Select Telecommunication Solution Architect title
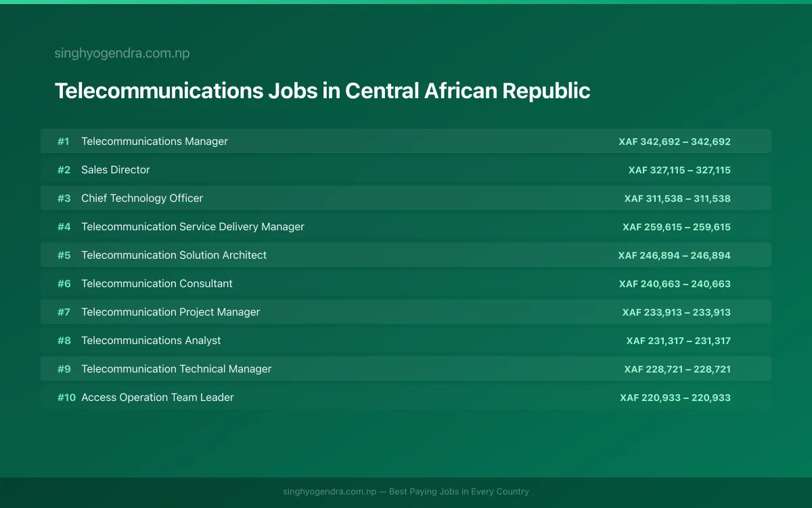Screen dimensions: 812x508 174,255
